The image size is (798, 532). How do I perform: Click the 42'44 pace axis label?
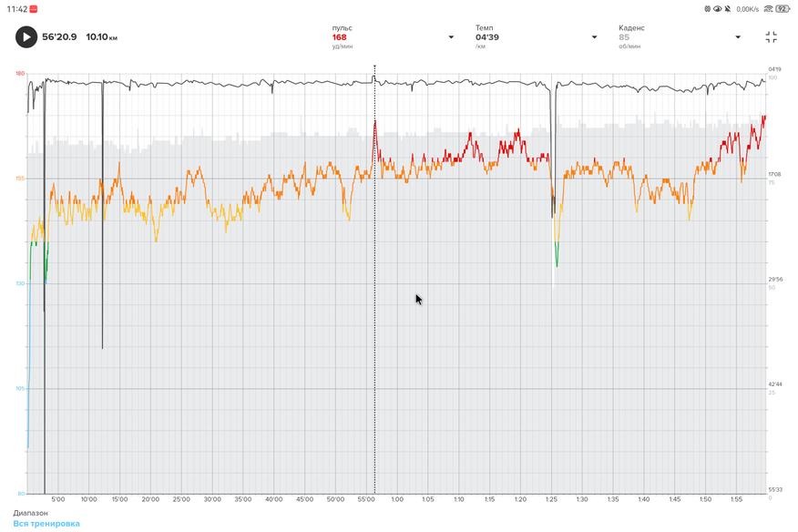[x=774, y=384]
